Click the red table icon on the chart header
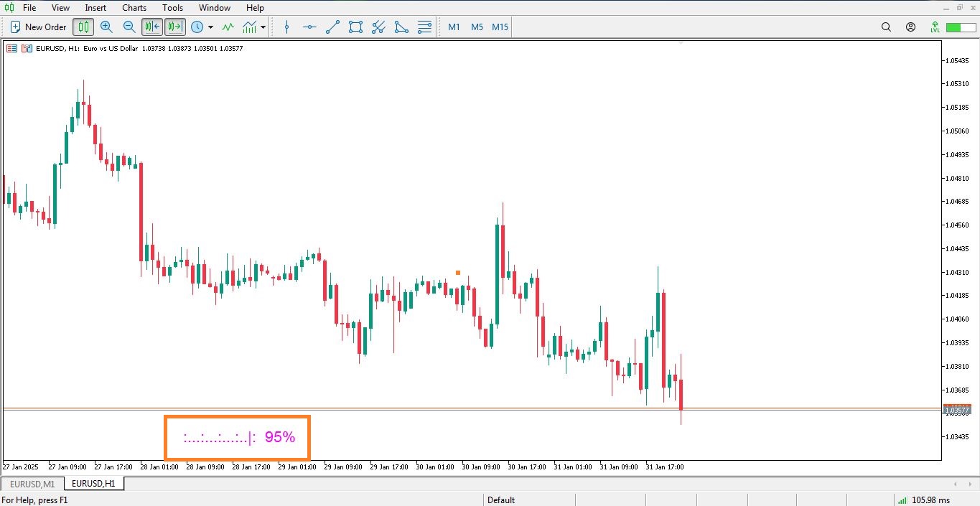Image resolution: width=980 pixels, height=506 pixels. point(11,49)
